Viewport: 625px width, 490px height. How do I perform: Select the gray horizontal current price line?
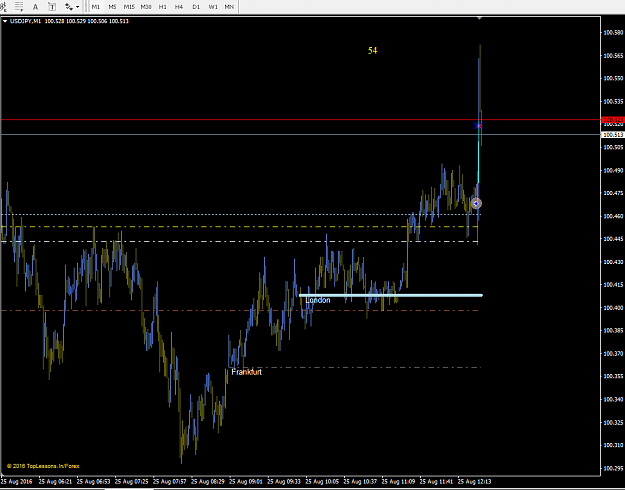[300, 135]
